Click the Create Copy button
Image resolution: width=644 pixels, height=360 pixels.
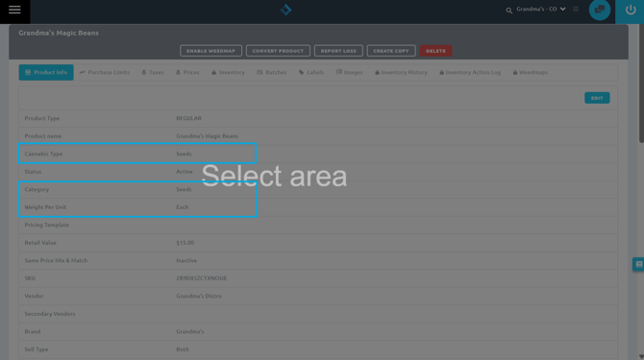(391, 51)
